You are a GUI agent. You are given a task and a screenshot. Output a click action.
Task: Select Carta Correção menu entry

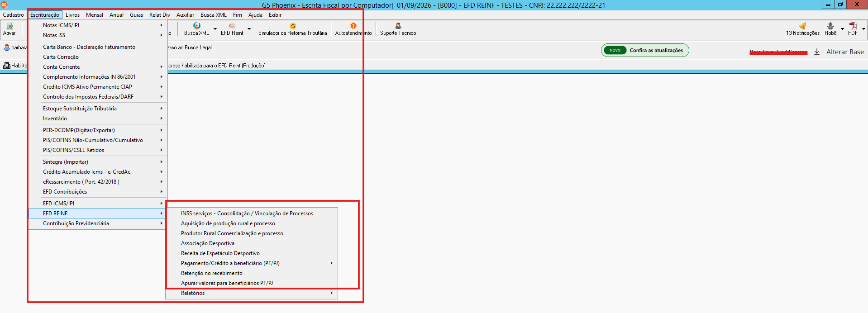(x=98, y=57)
